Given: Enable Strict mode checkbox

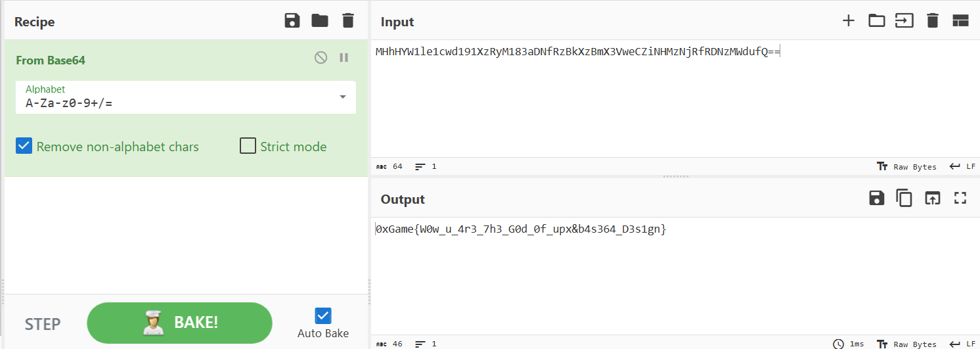Looking at the screenshot, I should coord(248,146).
